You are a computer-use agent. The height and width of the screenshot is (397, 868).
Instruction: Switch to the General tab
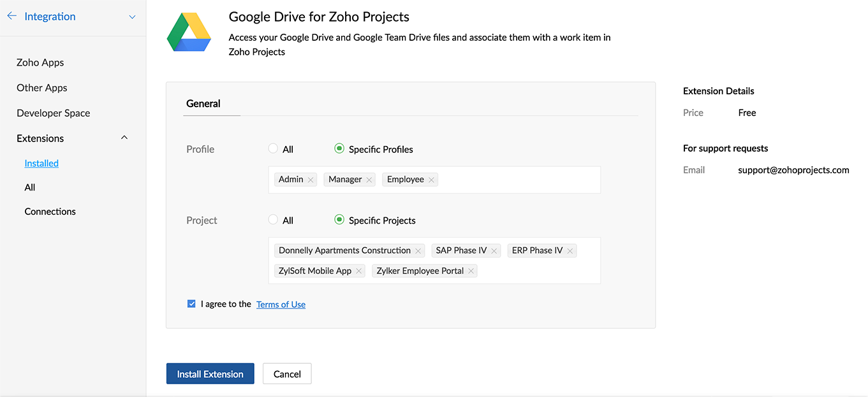(203, 103)
